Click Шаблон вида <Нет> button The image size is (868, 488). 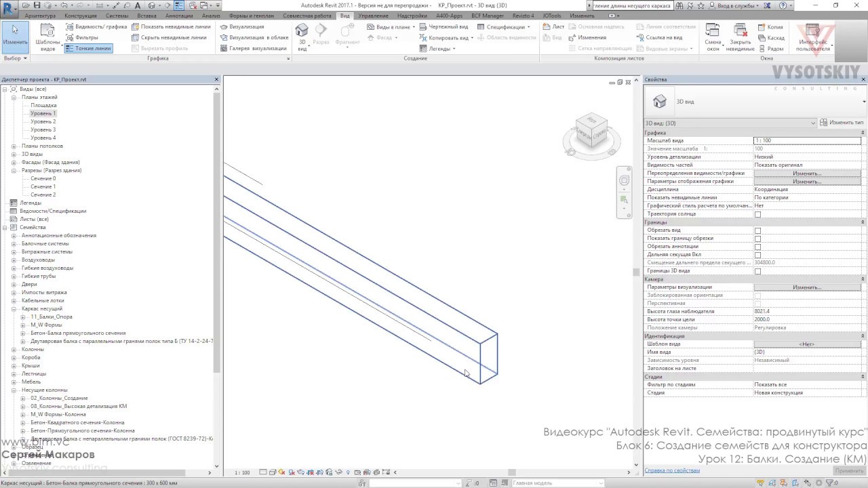pyautogui.click(x=807, y=344)
